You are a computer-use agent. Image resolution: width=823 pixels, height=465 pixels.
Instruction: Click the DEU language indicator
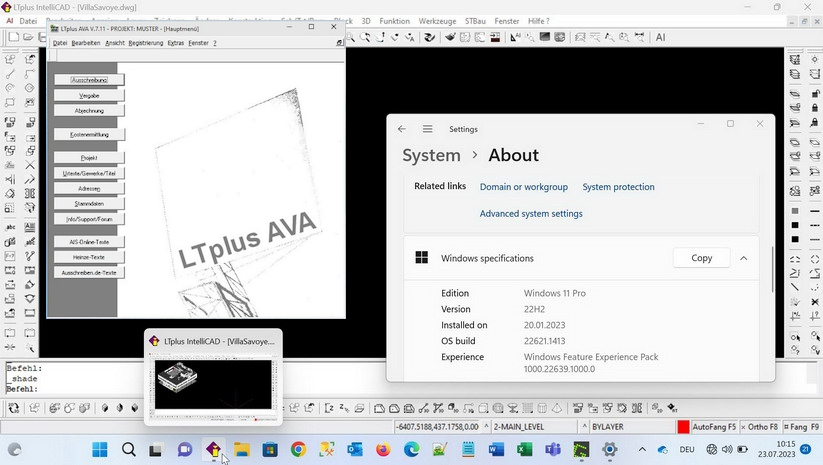687,449
